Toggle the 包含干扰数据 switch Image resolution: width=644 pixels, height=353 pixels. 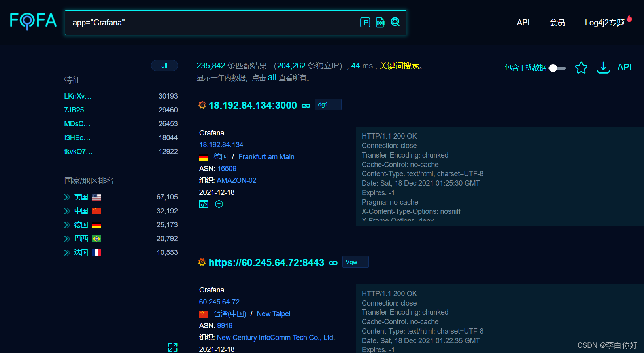coord(557,68)
